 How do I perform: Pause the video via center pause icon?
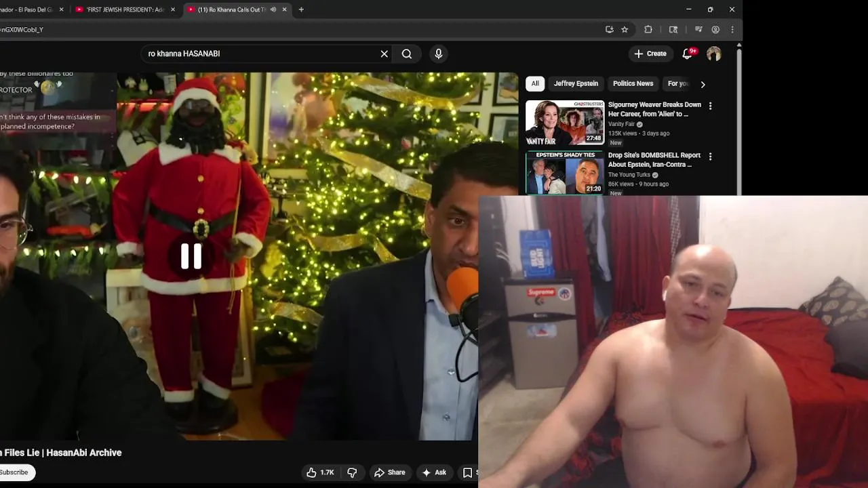pos(191,256)
